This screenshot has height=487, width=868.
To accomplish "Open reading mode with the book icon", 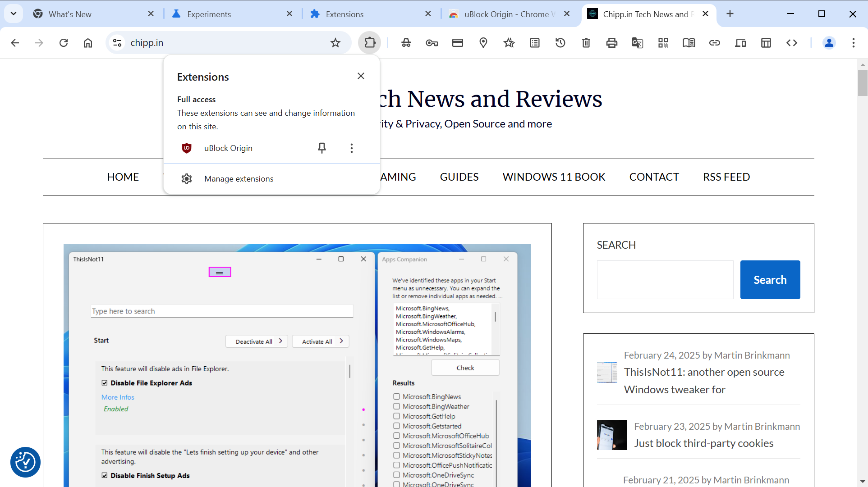I will 689,43.
